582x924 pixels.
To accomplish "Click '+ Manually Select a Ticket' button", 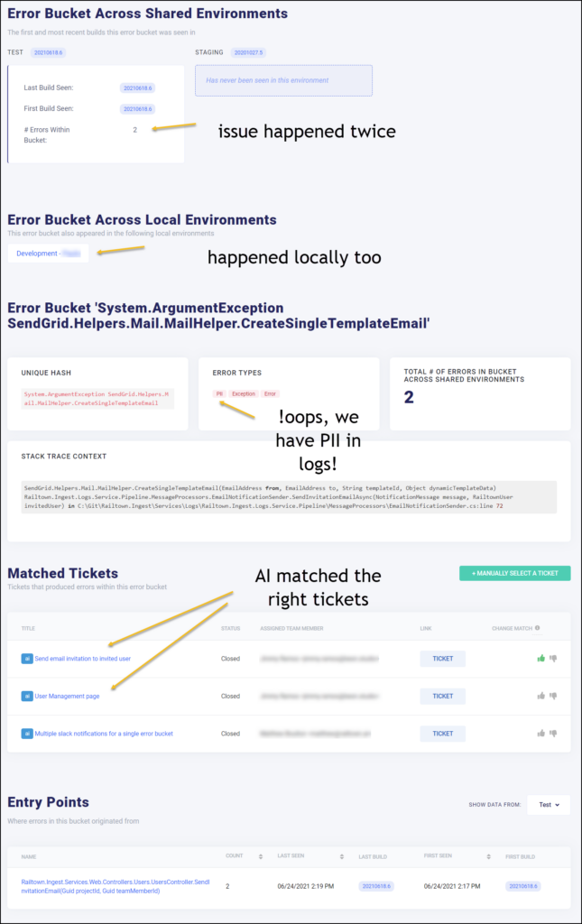I will pos(514,573).
